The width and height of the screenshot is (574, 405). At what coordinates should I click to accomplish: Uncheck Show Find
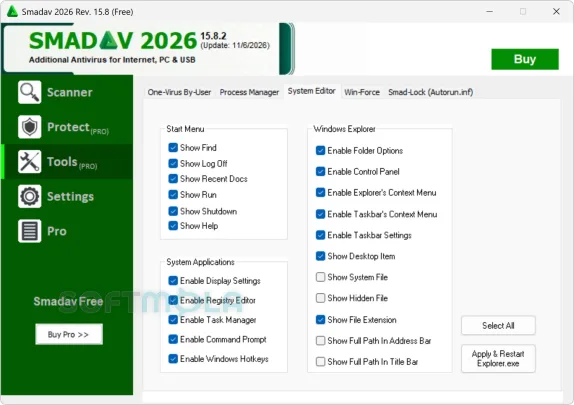[173, 148]
